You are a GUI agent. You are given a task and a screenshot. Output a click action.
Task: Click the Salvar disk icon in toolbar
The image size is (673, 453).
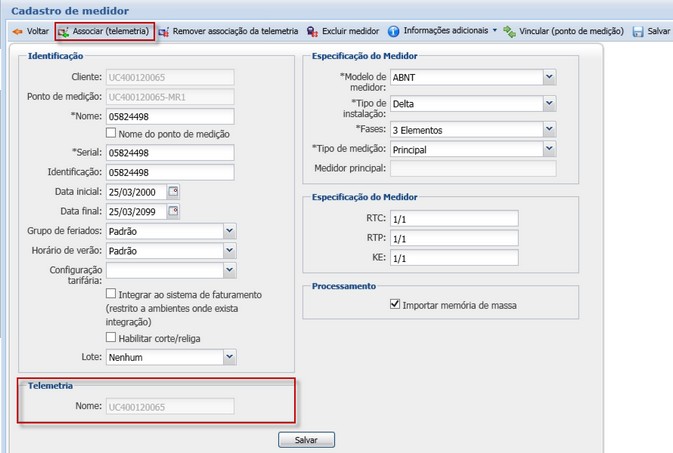638,32
